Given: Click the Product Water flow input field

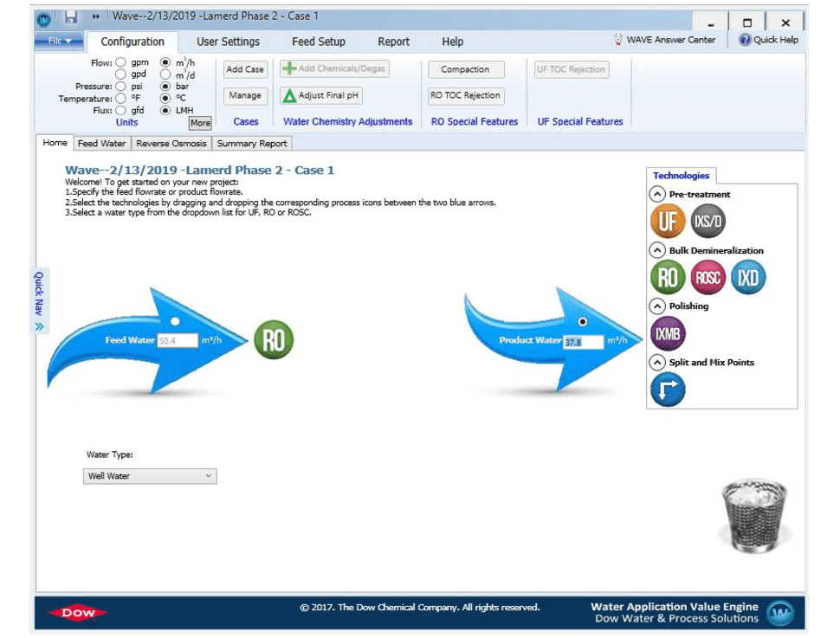Looking at the screenshot, I should click(x=584, y=342).
